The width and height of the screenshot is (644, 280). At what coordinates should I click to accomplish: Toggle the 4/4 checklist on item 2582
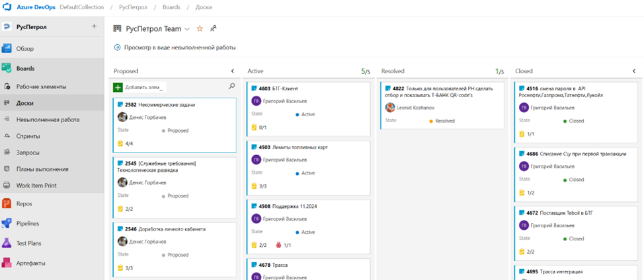point(125,143)
